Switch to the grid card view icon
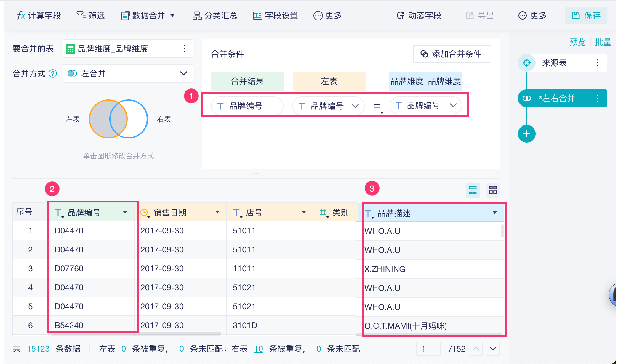618x364 pixels. coord(493,190)
